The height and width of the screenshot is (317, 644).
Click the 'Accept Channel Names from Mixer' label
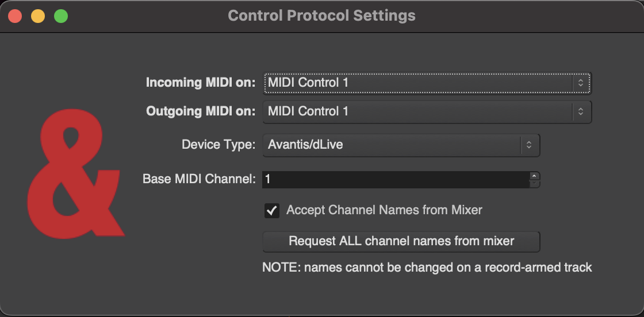point(384,210)
